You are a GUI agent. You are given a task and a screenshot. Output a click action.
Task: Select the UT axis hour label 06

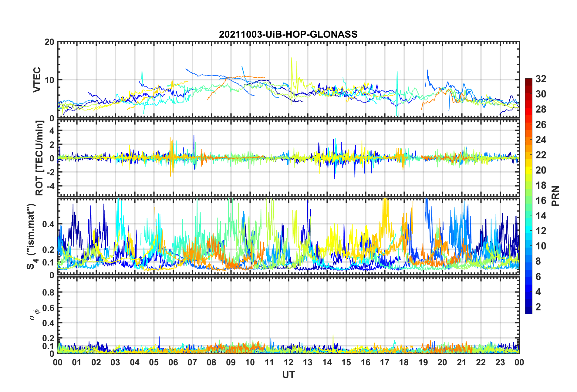pos(173,362)
